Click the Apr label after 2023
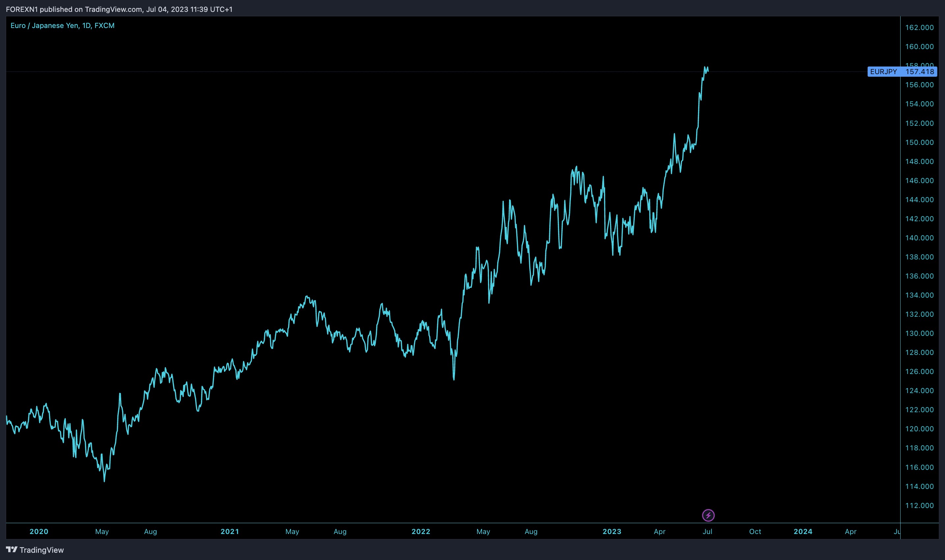The width and height of the screenshot is (945, 560). tap(659, 532)
